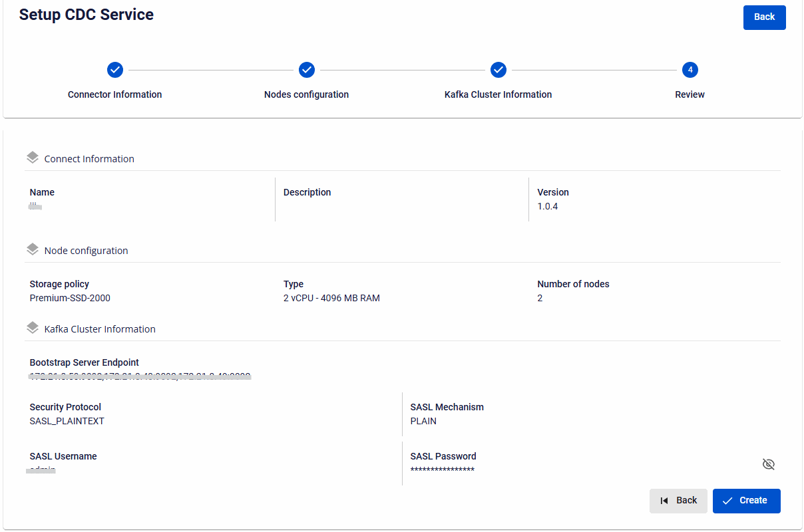Viewport: 804px width, 532px height.
Task: Click the Name label
Action: pyautogui.click(x=42, y=192)
